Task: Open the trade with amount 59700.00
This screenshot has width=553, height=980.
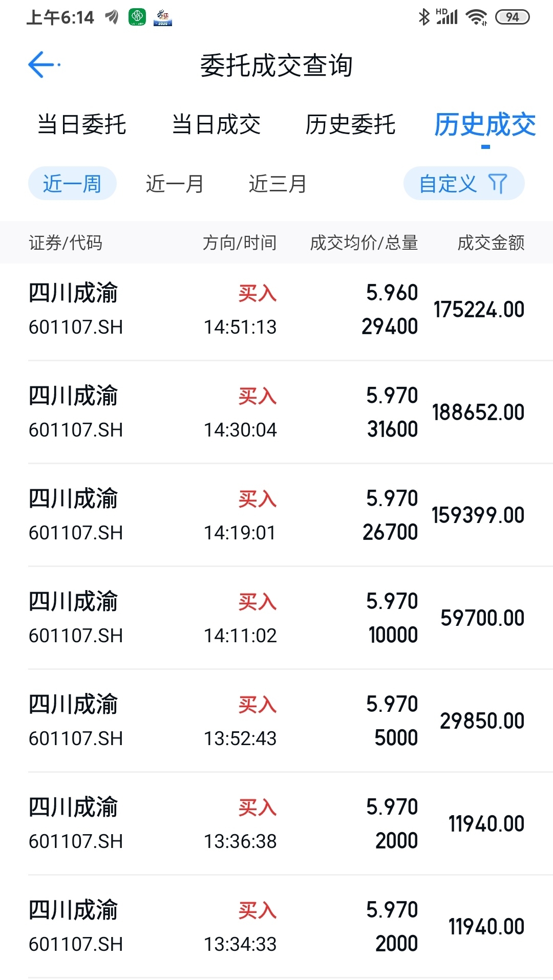Action: (276, 618)
